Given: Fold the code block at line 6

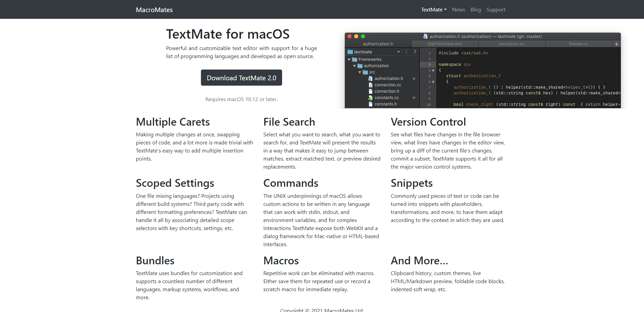Looking at the screenshot, I should (x=433, y=82).
